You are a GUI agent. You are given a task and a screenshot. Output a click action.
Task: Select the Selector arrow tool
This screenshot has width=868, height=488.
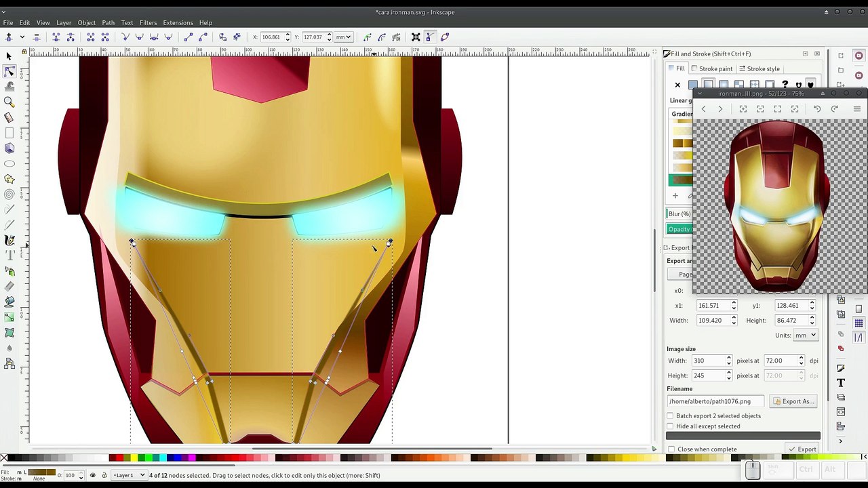(x=9, y=56)
